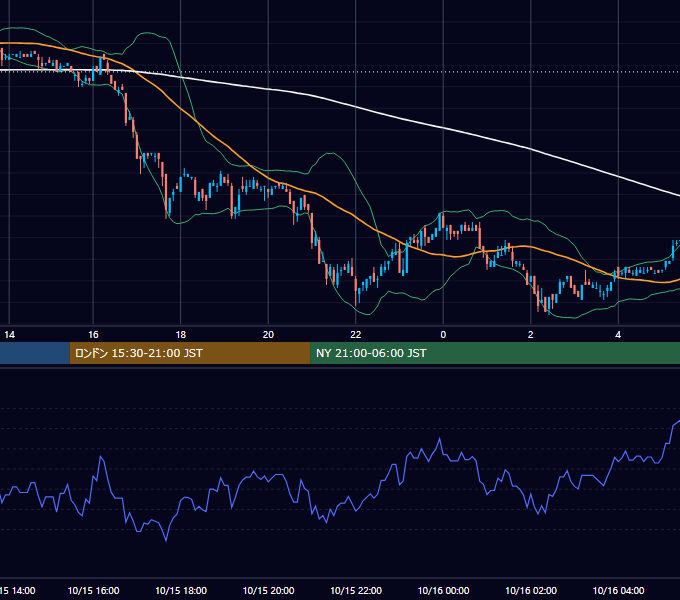Click the 10/15 18:00 date label
This screenshot has height=600, width=680.
coord(181,590)
